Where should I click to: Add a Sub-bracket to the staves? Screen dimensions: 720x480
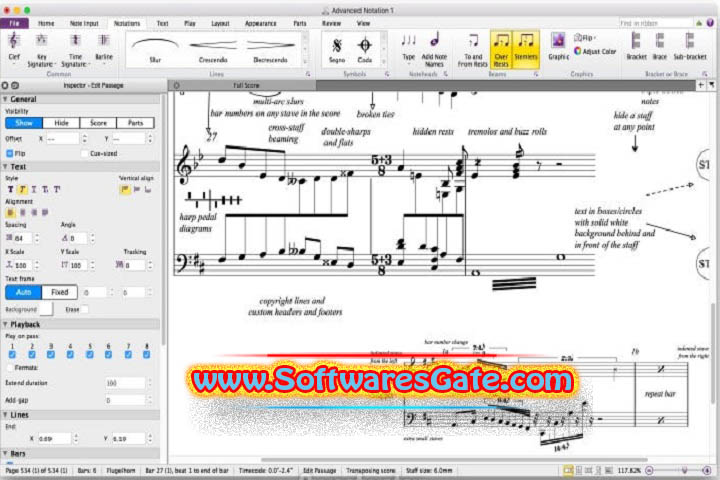pyautogui.click(x=690, y=46)
